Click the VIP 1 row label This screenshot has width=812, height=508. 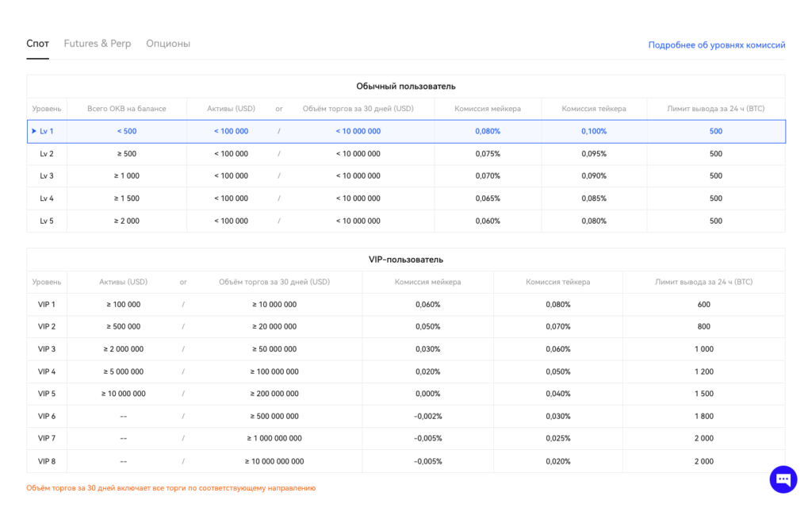pos(47,304)
